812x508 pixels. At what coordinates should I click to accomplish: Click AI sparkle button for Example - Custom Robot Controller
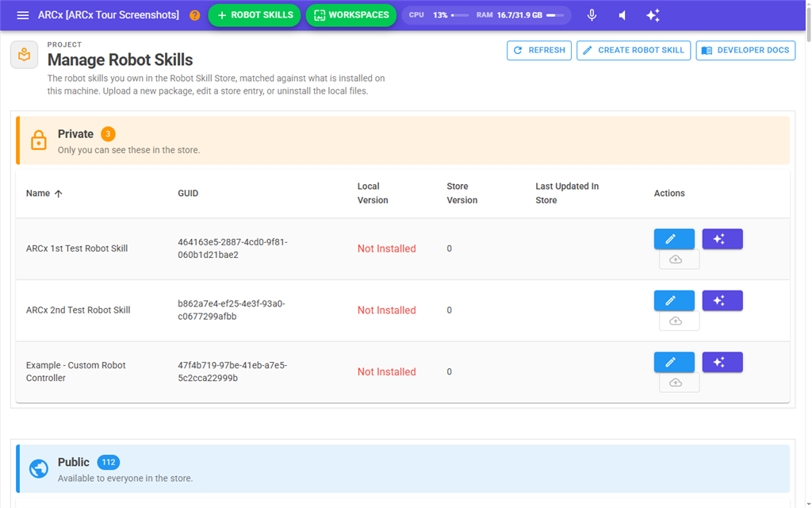point(722,362)
